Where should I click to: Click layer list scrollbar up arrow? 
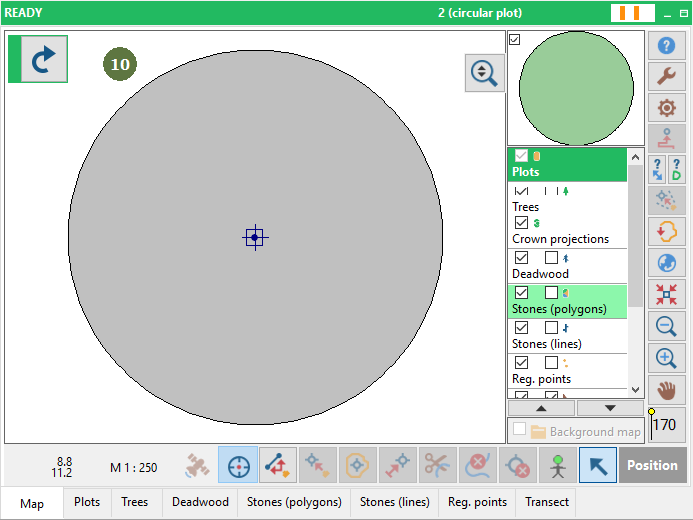pos(636,156)
